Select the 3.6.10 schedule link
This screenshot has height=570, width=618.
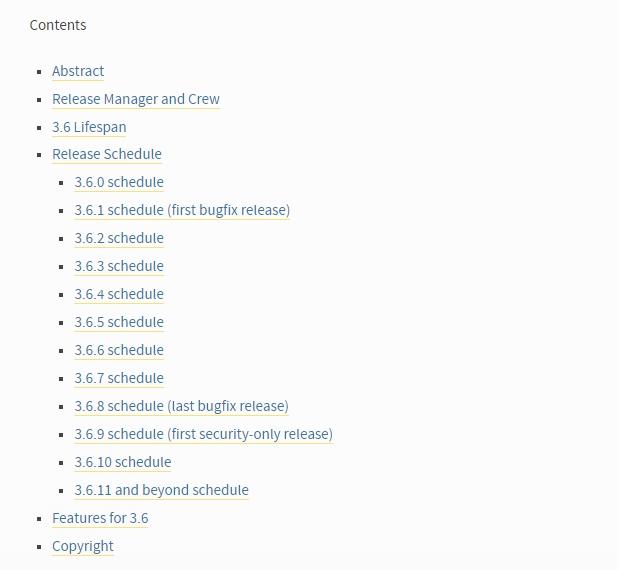click(x=123, y=462)
